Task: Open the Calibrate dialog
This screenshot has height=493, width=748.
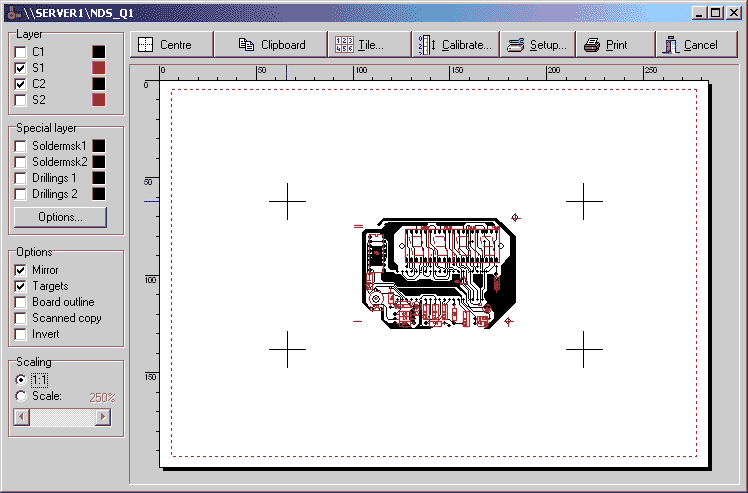Action: [455, 45]
